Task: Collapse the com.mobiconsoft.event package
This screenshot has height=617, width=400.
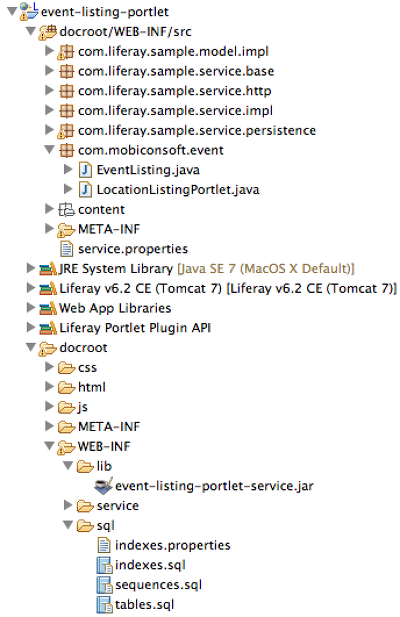Action: tap(50, 150)
